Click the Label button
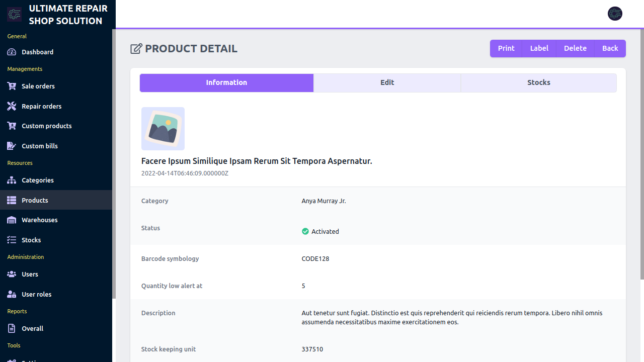644x362 pixels. [x=539, y=48]
